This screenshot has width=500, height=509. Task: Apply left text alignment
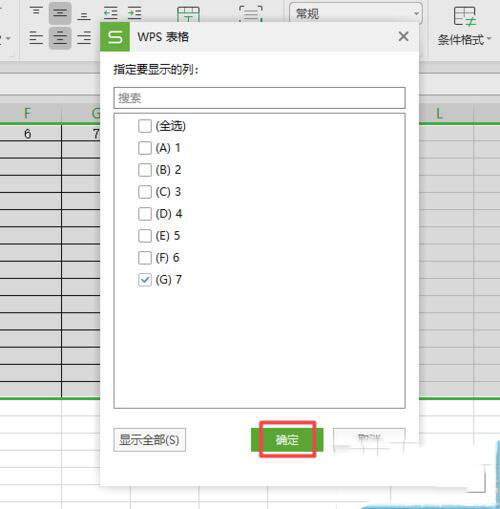click(36, 38)
